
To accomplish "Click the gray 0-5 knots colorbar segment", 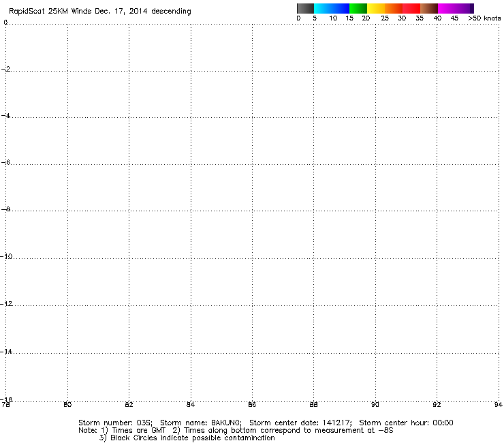I will coord(305,8).
